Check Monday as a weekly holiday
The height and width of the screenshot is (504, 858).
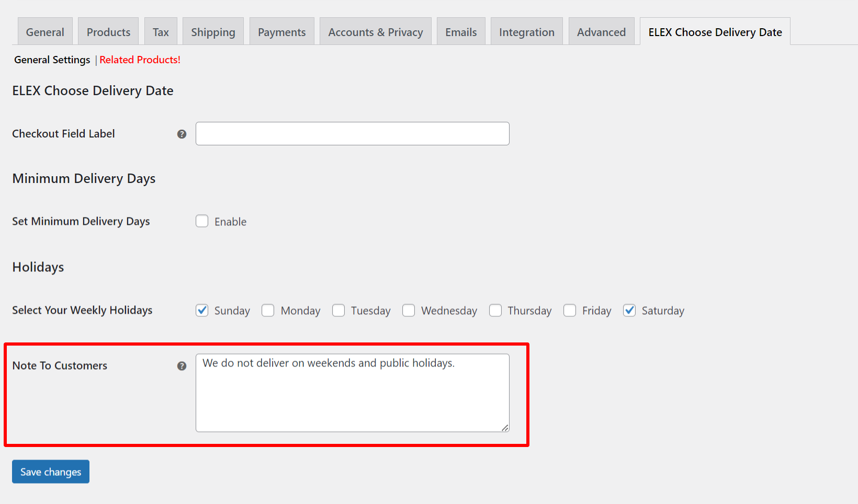(x=268, y=310)
